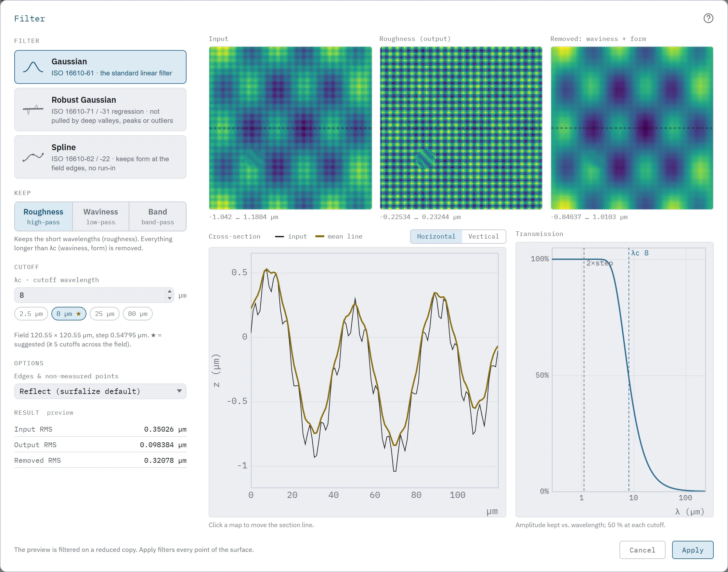Image resolution: width=728 pixels, height=572 pixels.
Task: Click the Gaussian bell curve icon
Action: pos(33,67)
